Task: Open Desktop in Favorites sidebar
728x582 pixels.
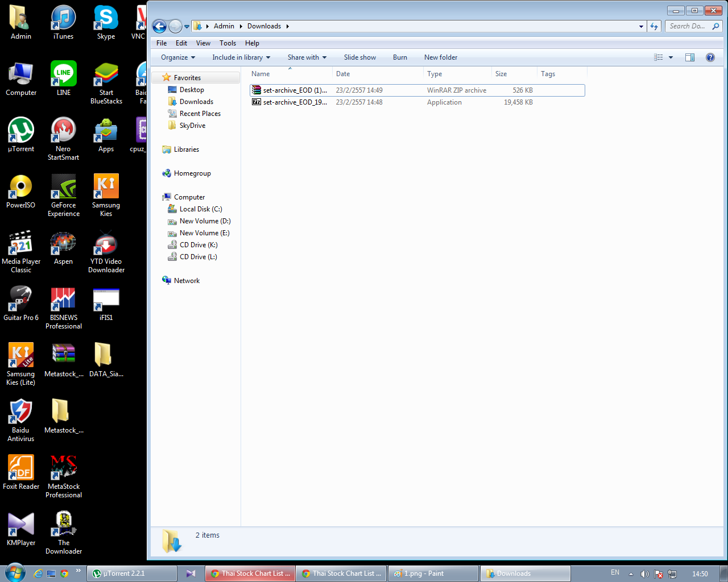Action: click(x=192, y=90)
